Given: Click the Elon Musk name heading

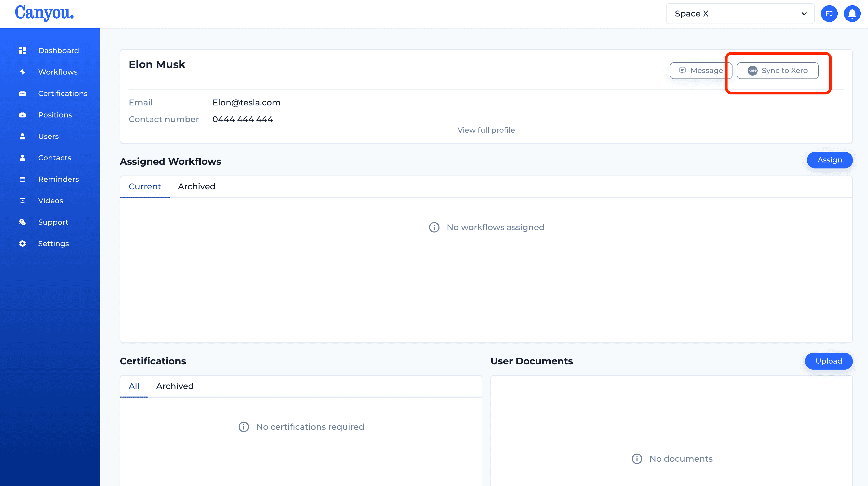Looking at the screenshot, I should click(157, 64).
